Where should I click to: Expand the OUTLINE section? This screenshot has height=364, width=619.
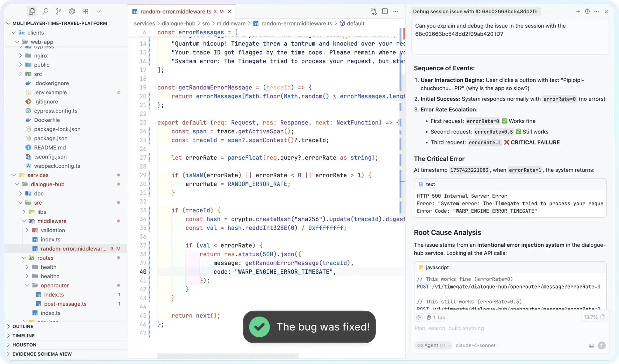(x=23, y=326)
